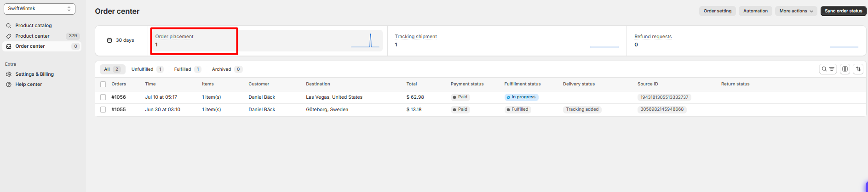Switch to the Unfulfilled tab
The height and width of the screenshot is (192, 868).
pyautogui.click(x=147, y=69)
